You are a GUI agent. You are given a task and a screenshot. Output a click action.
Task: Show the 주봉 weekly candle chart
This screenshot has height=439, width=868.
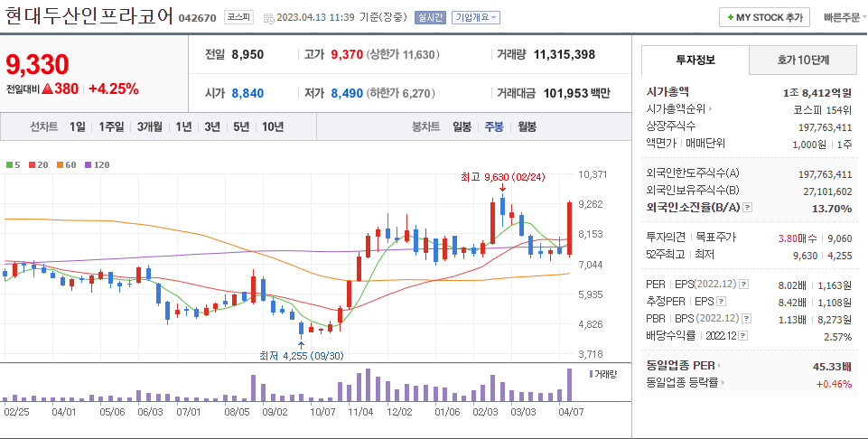click(494, 126)
